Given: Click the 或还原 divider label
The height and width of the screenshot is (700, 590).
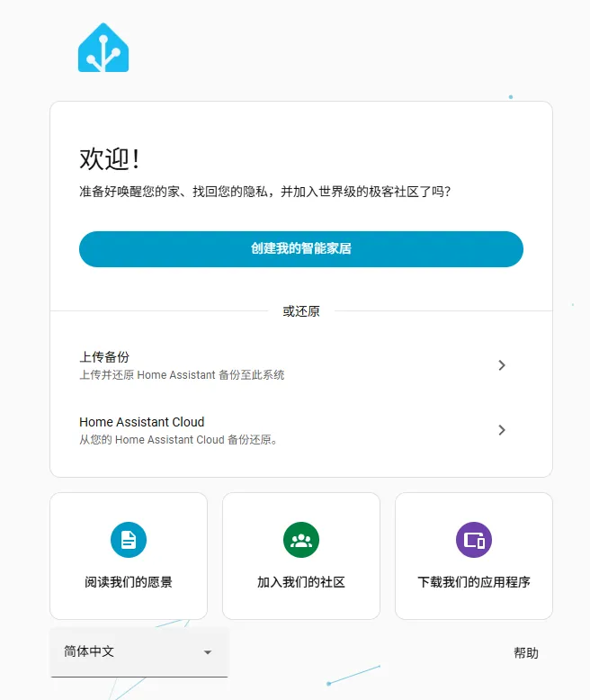Looking at the screenshot, I should point(301,311).
